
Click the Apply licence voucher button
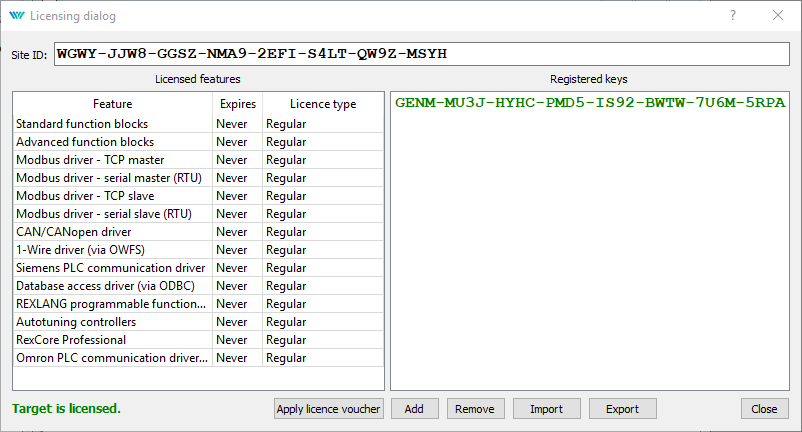(x=329, y=409)
